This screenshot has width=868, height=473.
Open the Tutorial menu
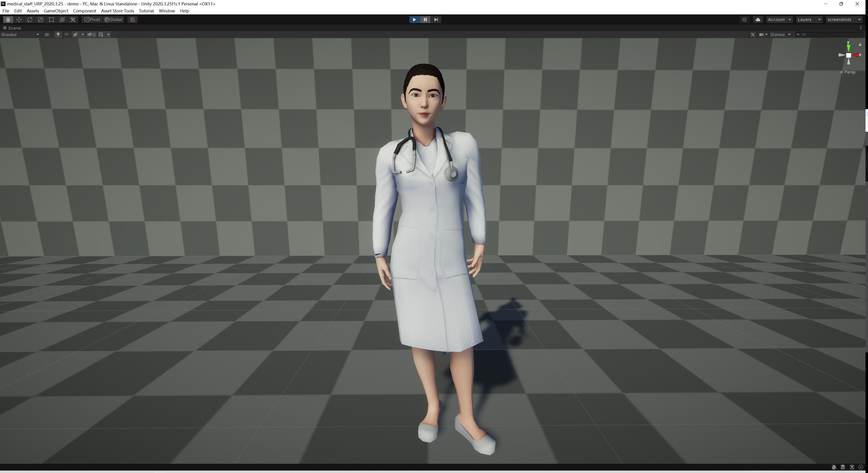[x=146, y=11]
